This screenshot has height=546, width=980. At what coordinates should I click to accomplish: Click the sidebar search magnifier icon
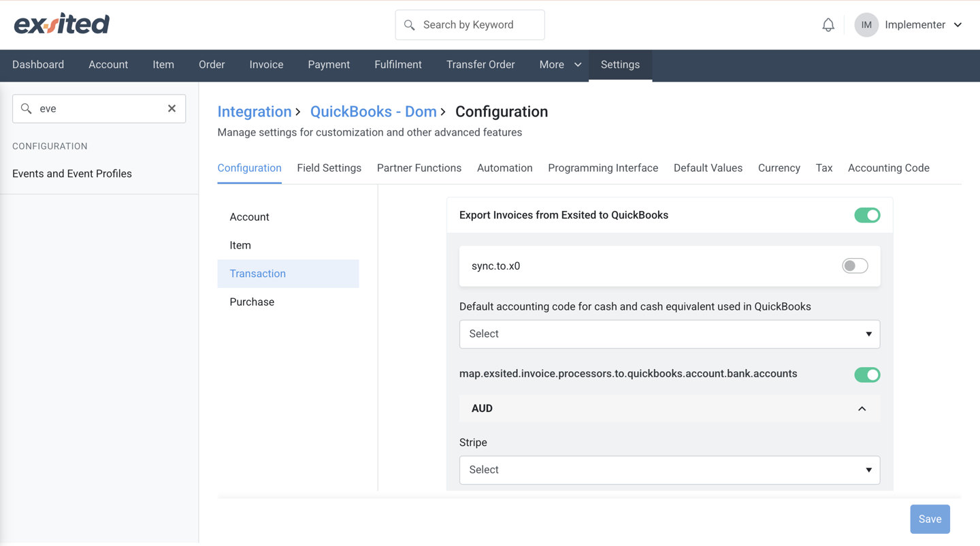[27, 109]
